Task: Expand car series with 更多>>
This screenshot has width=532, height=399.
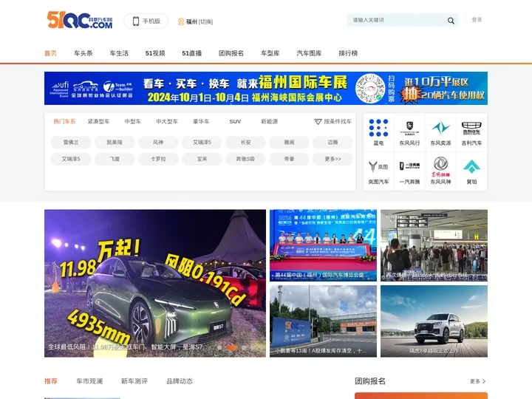Action: pyautogui.click(x=332, y=159)
